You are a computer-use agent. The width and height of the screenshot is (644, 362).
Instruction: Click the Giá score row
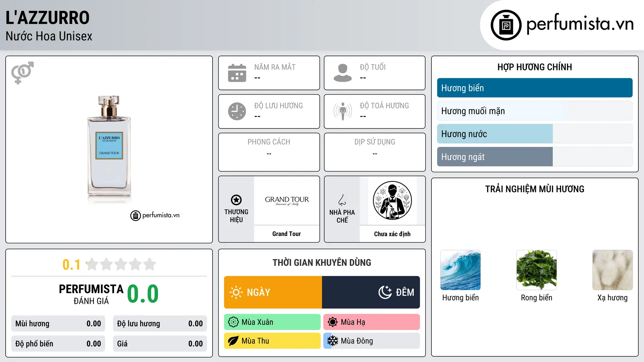(x=160, y=344)
